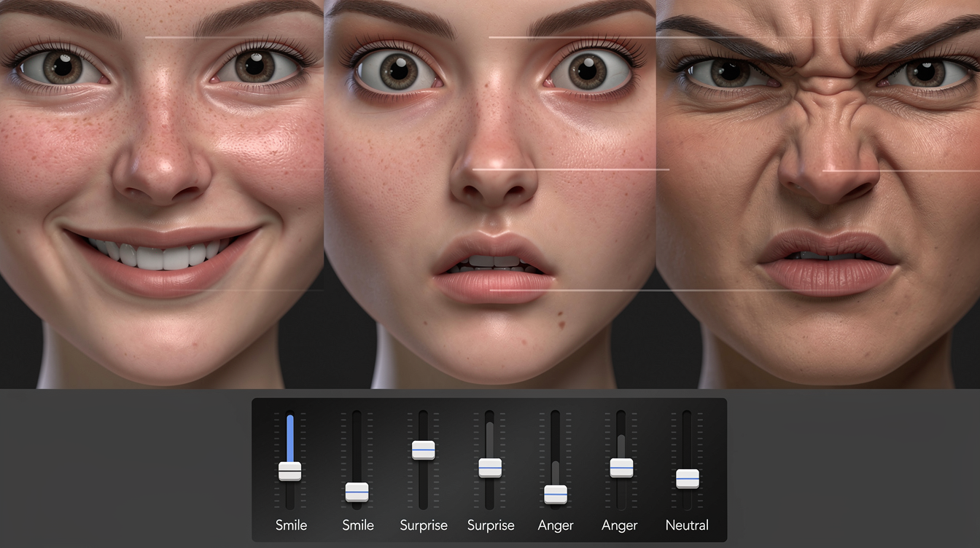The width and height of the screenshot is (980, 548).
Task: Select the leftmost Smile label
Action: (291, 525)
